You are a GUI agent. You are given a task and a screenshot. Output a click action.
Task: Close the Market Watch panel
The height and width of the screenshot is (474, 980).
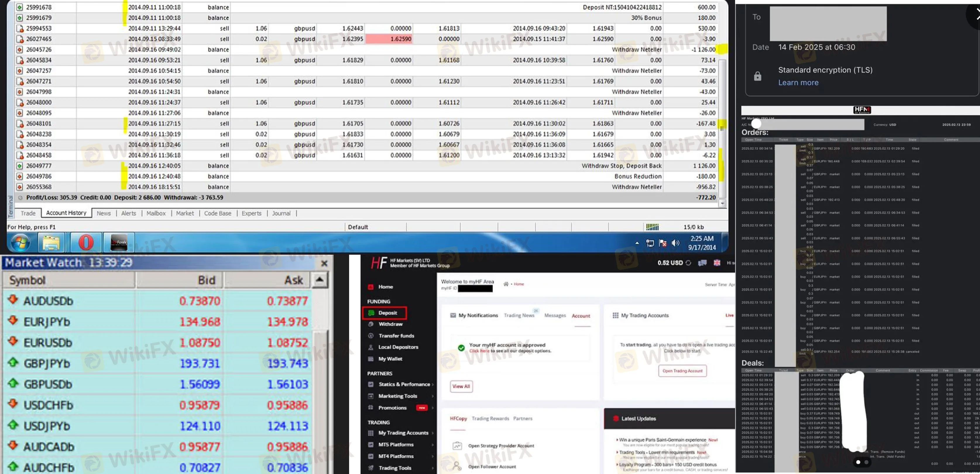[x=324, y=263]
